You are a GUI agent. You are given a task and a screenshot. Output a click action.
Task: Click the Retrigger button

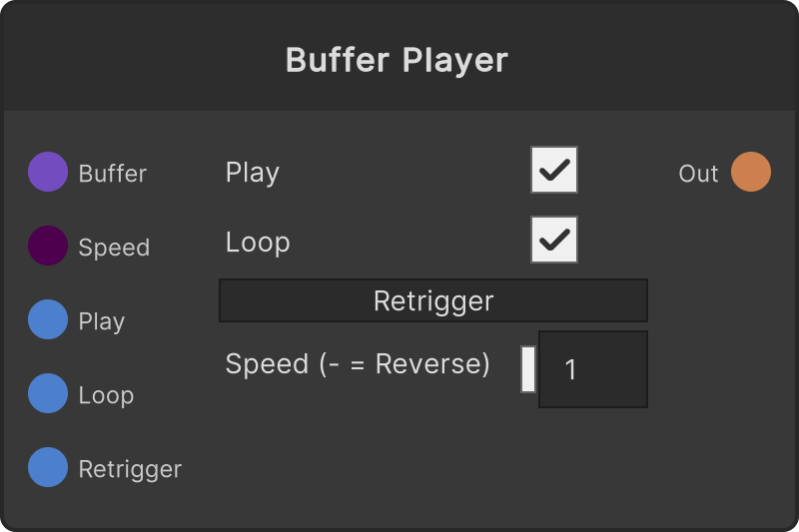click(x=433, y=300)
